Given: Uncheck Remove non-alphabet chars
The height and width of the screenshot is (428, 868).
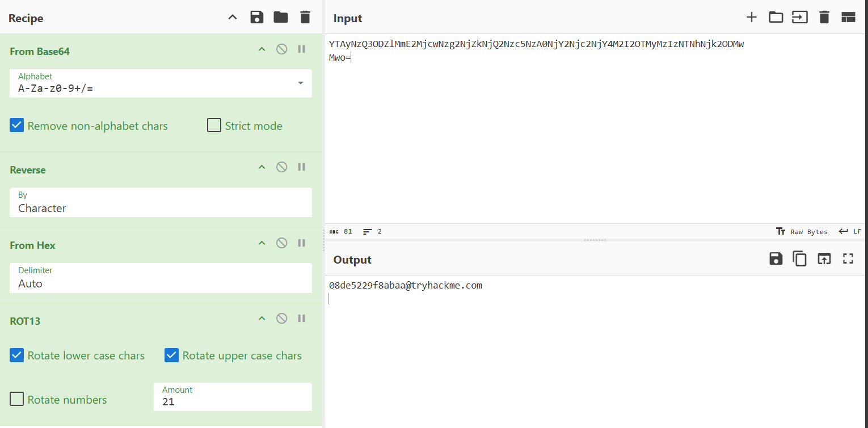Looking at the screenshot, I should click(17, 126).
